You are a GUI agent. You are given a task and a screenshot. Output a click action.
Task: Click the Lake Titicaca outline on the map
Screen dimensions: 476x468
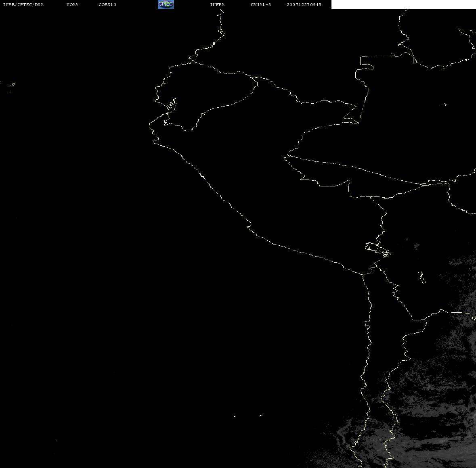377,249
